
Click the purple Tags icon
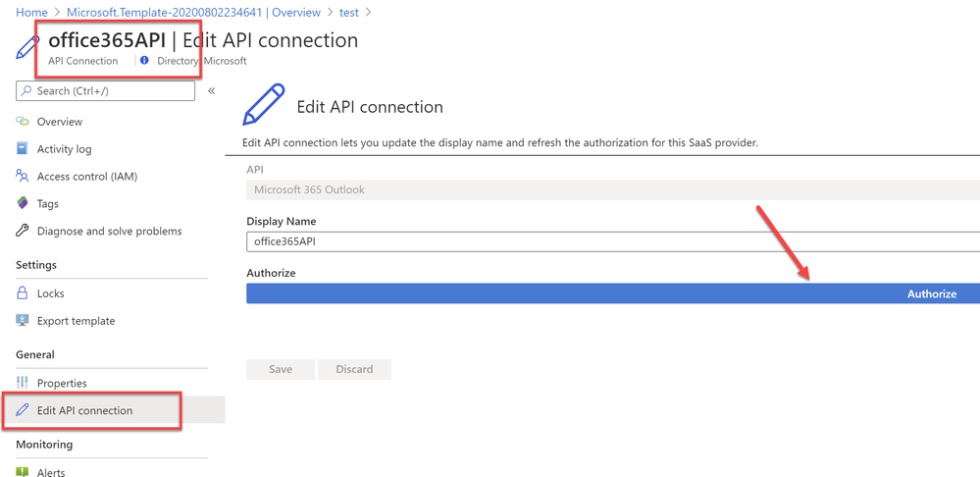click(23, 204)
